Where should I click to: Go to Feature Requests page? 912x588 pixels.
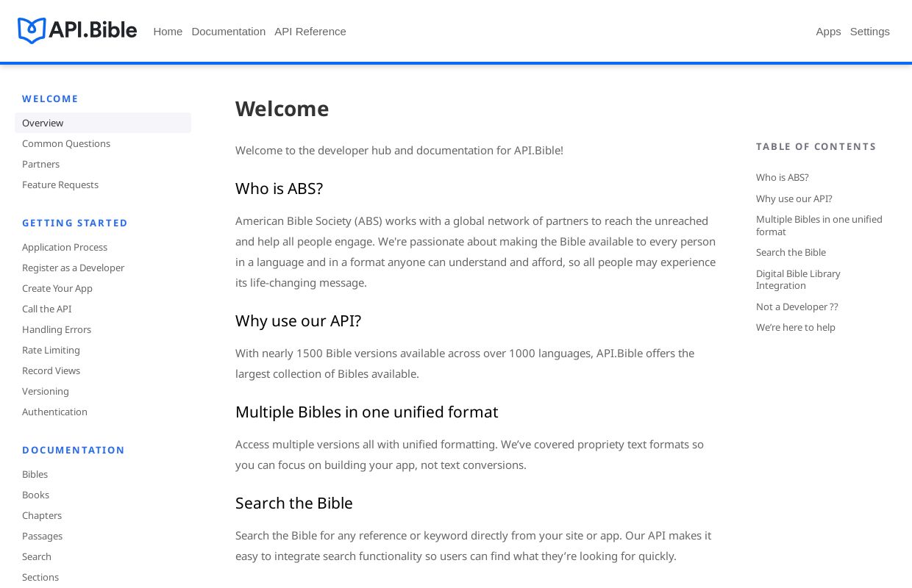point(60,184)
